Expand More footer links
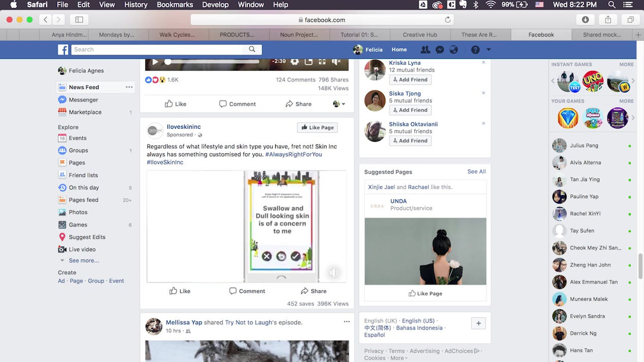This screenshot has width=644, height=362. (399, 358)
